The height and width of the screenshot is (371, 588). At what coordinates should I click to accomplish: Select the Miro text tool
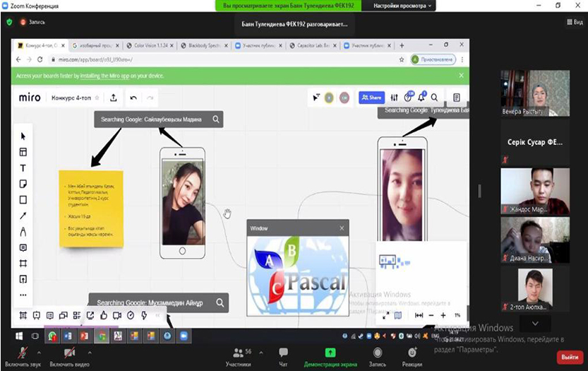[23, 168]
